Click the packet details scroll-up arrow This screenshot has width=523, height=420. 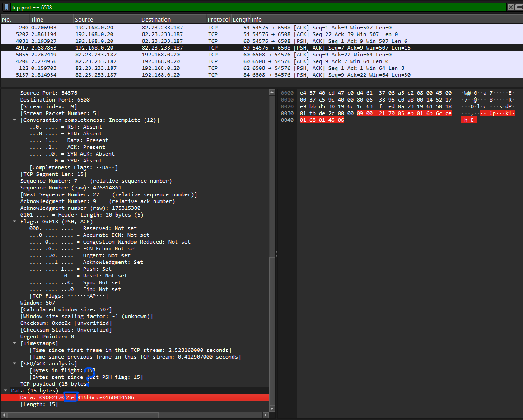(x=272, y=92)
